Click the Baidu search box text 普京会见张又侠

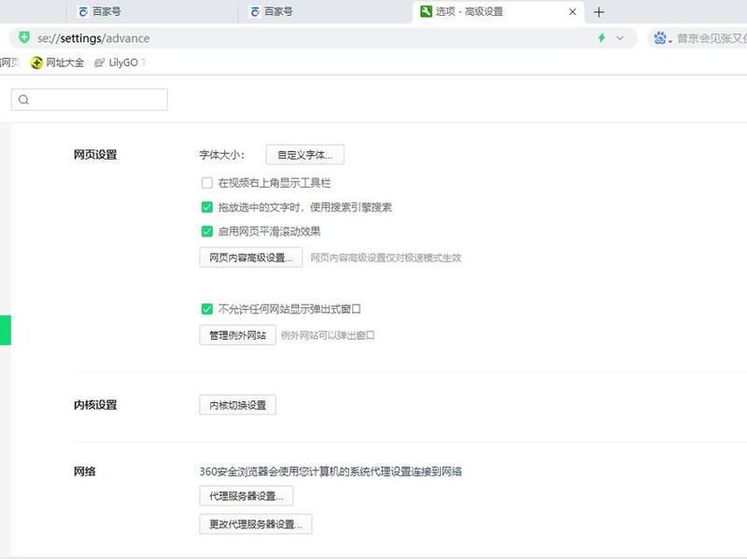point(712,38)
